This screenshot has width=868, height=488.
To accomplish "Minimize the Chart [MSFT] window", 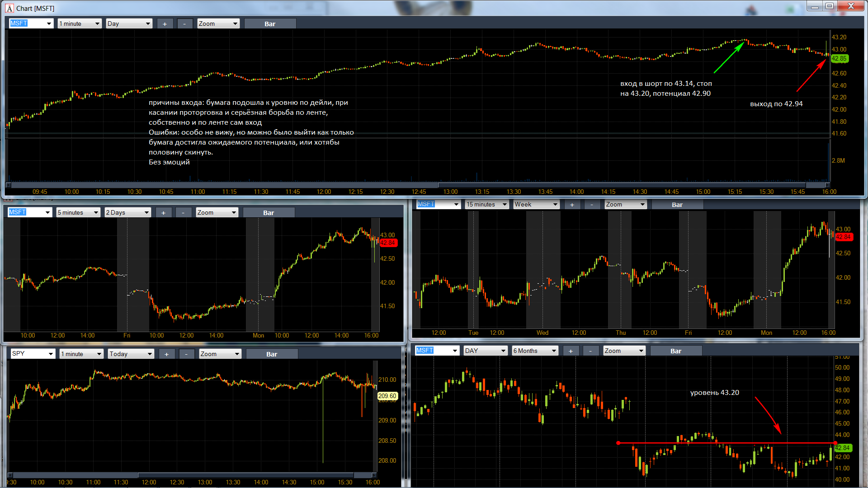I will click(x=815, y=6).
